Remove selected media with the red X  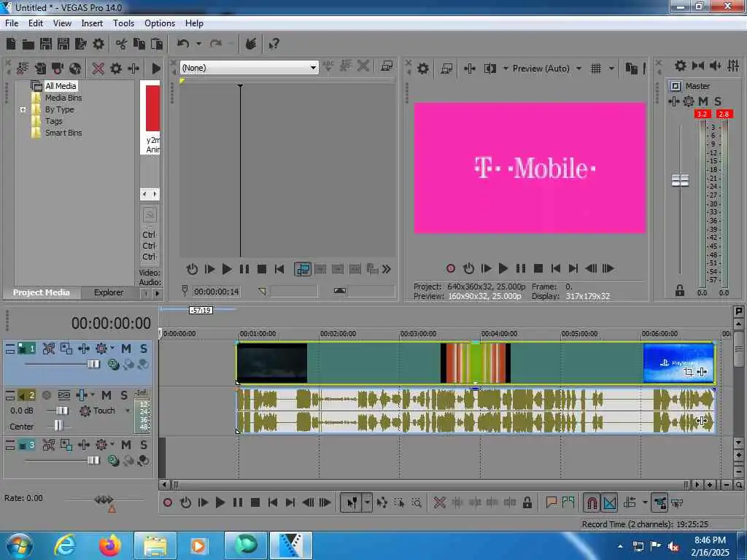[98, 69]
